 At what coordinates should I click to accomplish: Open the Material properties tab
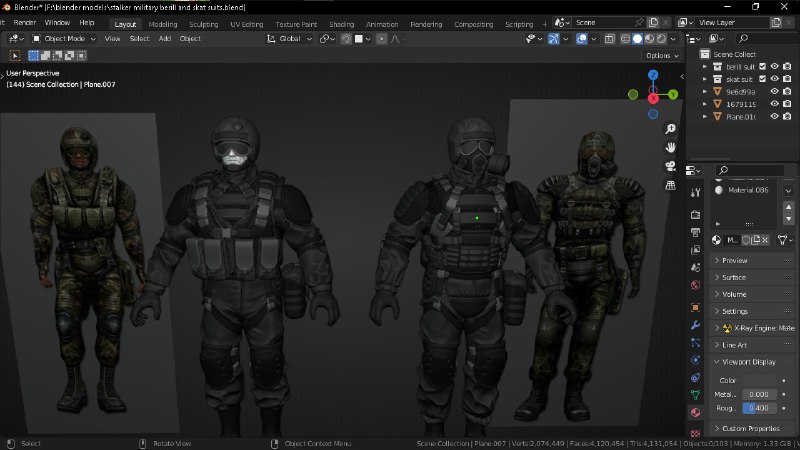695,412
